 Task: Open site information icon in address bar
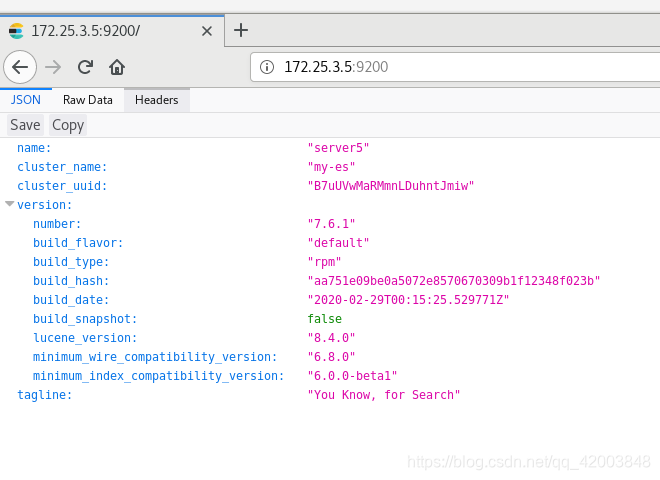(x=267, y=67)
